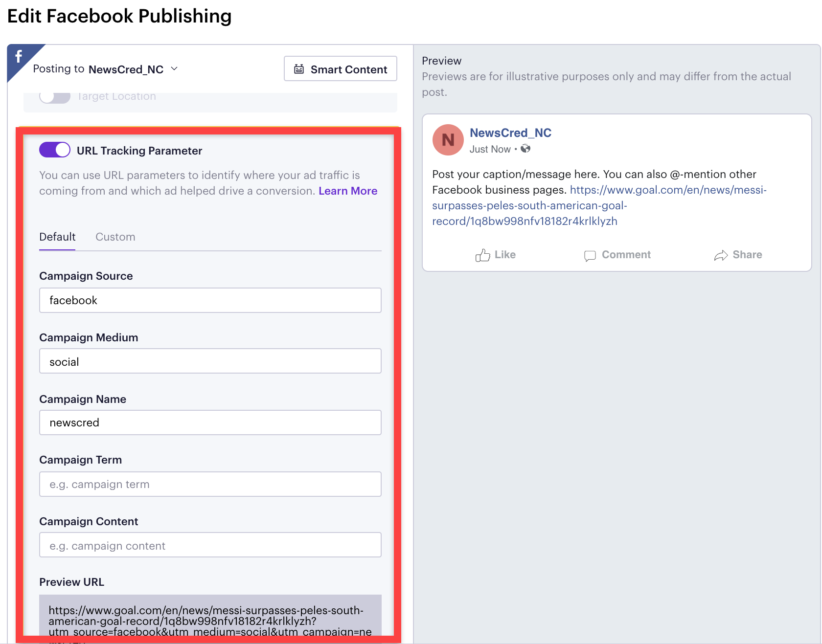The height and width of the screenshot is (644, 822).
Task: Click the 'Edit Facebook Publishing' heading
Action: [x=119, y=16]
